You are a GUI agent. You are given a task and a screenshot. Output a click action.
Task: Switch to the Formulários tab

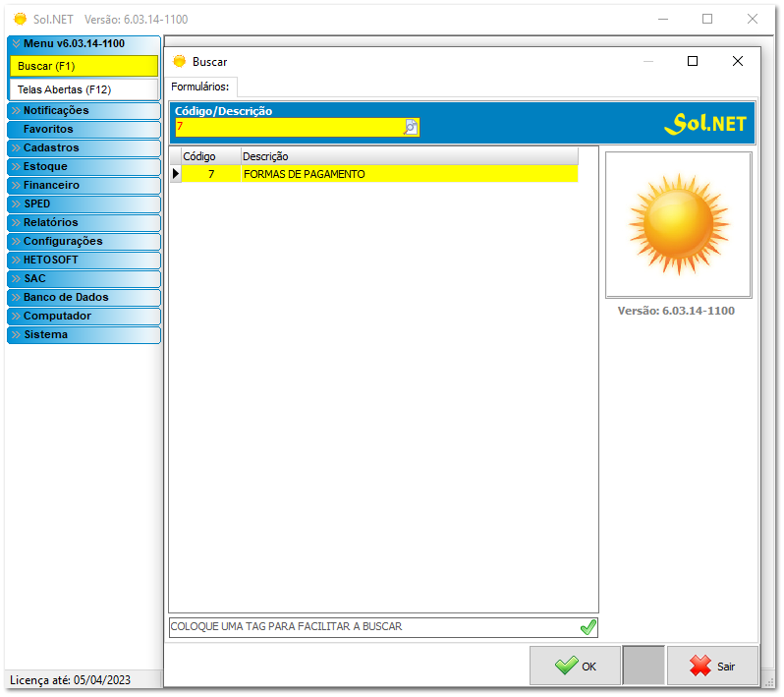[200, 87]
